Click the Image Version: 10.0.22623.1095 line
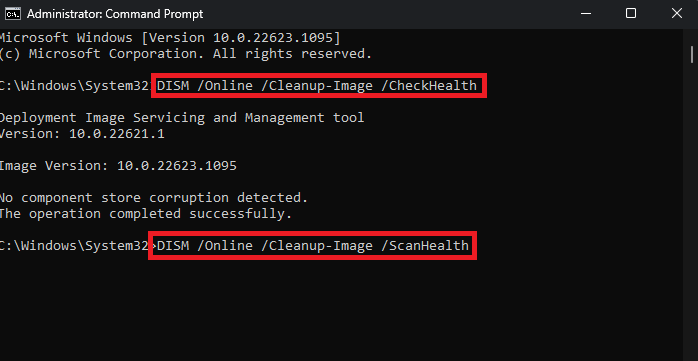This screenshot has height=361, width=698. 118,166
